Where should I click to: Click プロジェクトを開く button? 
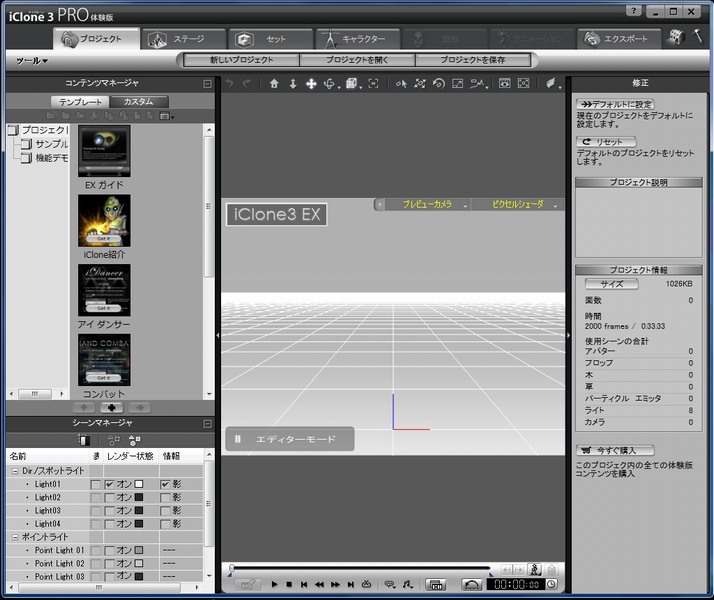pyautogui.click(x=357, y=60)
